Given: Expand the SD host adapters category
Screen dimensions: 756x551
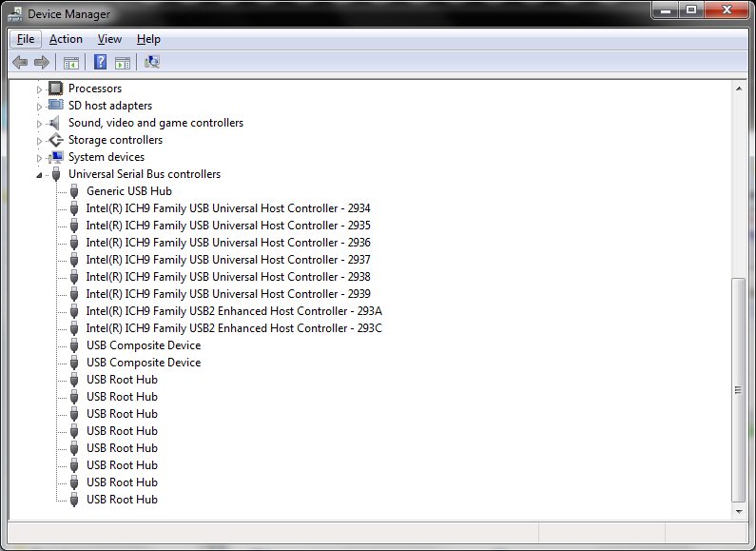Looking at the screenshot, I should pos(39,107).
